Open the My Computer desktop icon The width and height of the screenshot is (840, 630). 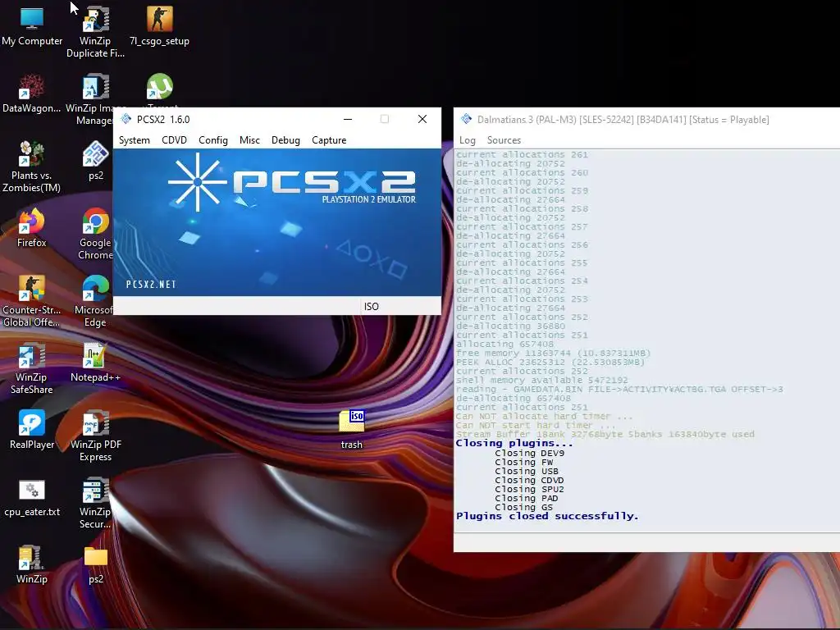[32, 27]
